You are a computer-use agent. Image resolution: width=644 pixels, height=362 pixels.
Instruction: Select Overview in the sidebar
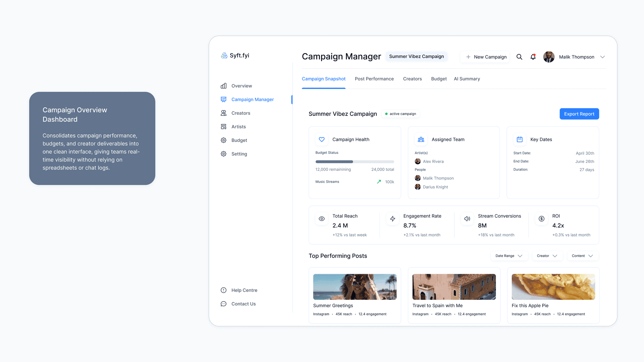[x=242, y=86]
